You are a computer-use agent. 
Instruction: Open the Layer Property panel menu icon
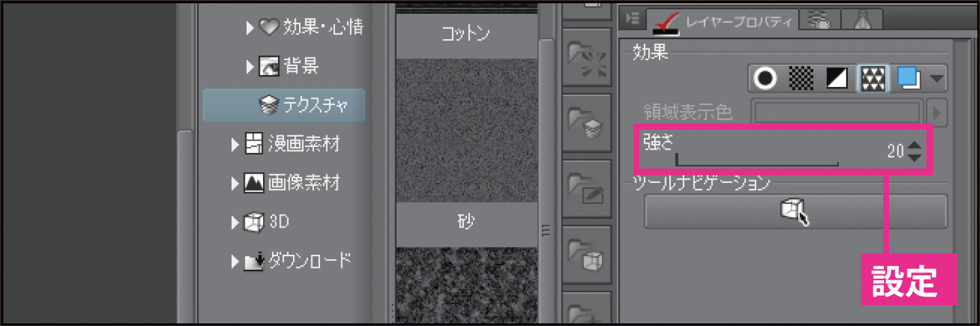(x=632, y=19)
